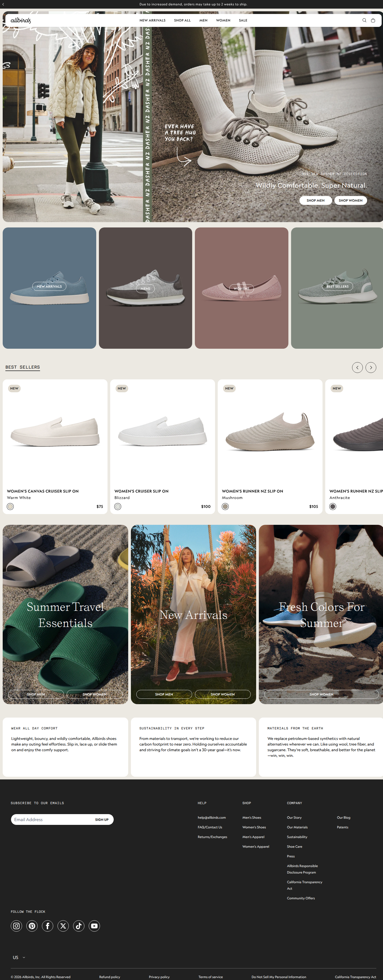
Task: Open Shop All nav menu
Action: pyautogui.click(x=182, y=20)
